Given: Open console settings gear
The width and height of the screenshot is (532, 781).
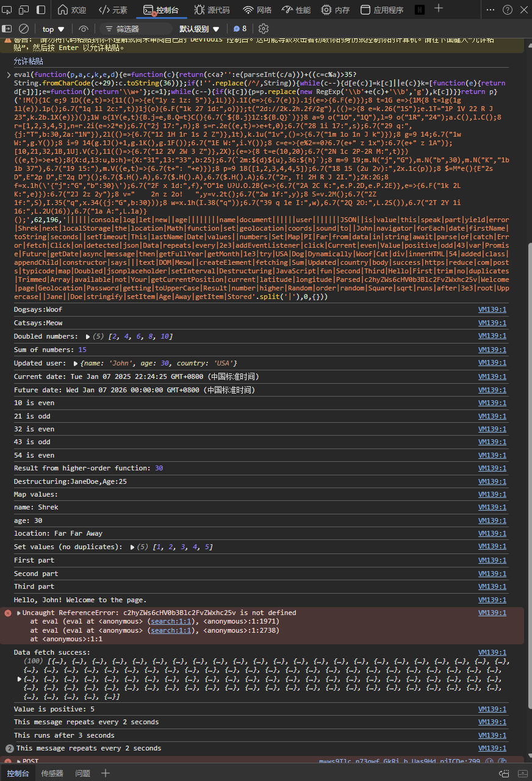Looking at the screenshot, I should click(x=264, y=29).
